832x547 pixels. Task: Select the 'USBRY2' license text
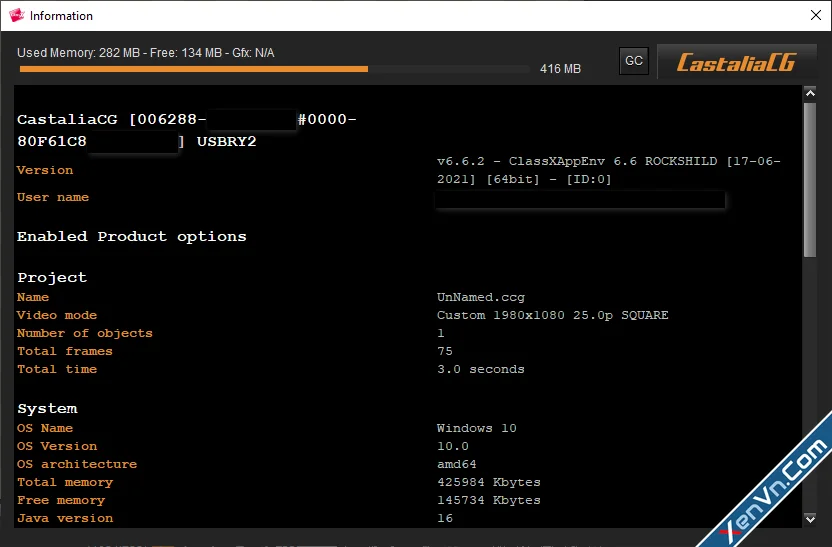pos(227,142)
